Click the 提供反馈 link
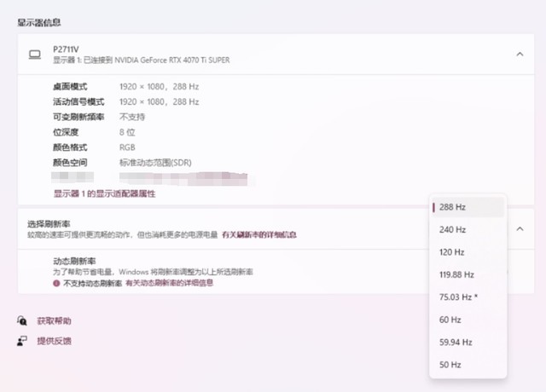This screenshot has width=546, height=392. point(54,341)
